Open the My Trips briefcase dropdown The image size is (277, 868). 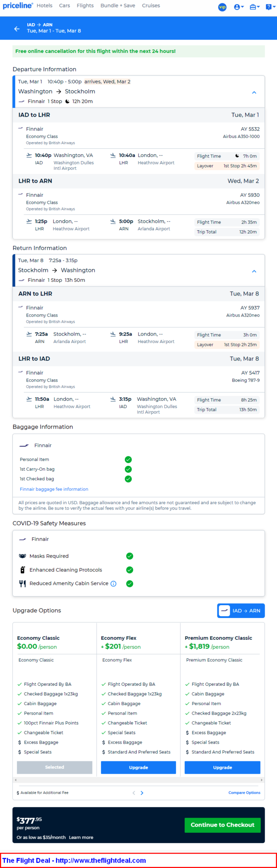pyautogui.click(x=255, y=7)
